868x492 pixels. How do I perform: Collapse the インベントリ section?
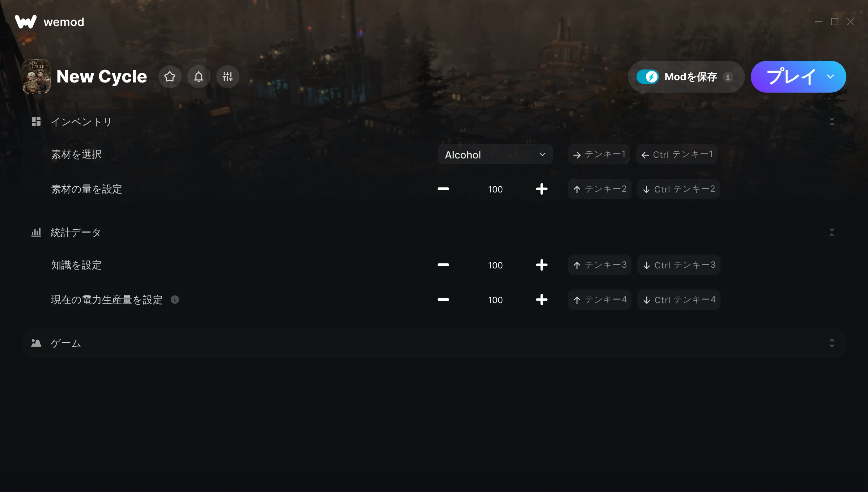(831, 122)
